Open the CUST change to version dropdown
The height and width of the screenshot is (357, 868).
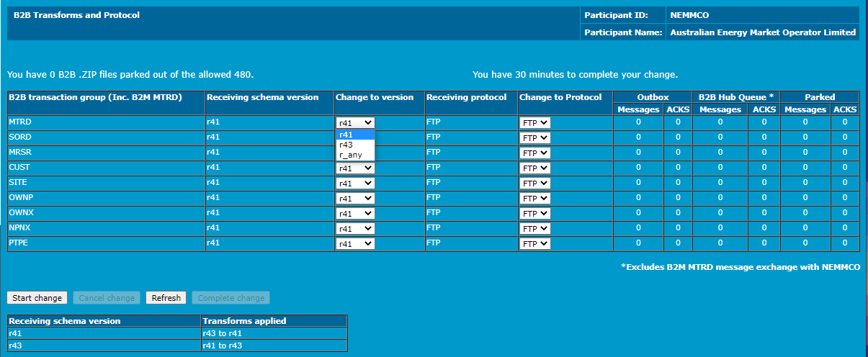coord(354,168)
